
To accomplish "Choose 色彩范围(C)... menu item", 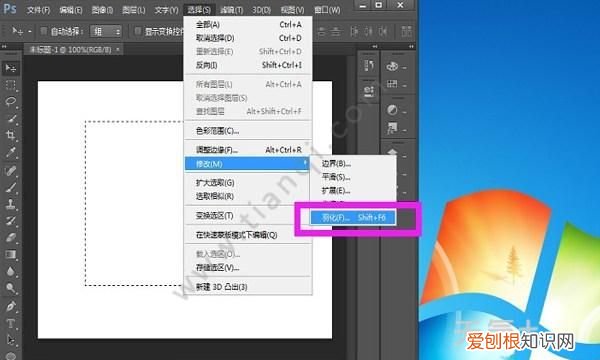I will [248, 131].
